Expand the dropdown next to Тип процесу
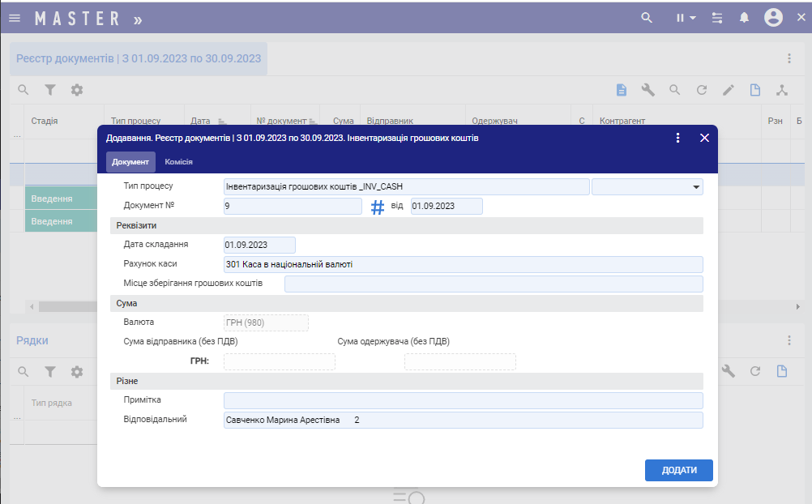812x504 pixels. pos(695,187)
